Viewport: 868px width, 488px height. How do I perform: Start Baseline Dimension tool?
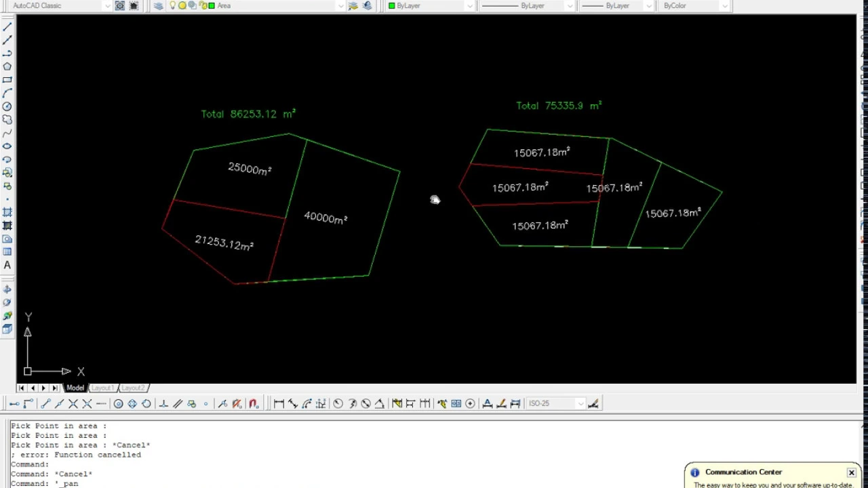(x=410, y=404)
